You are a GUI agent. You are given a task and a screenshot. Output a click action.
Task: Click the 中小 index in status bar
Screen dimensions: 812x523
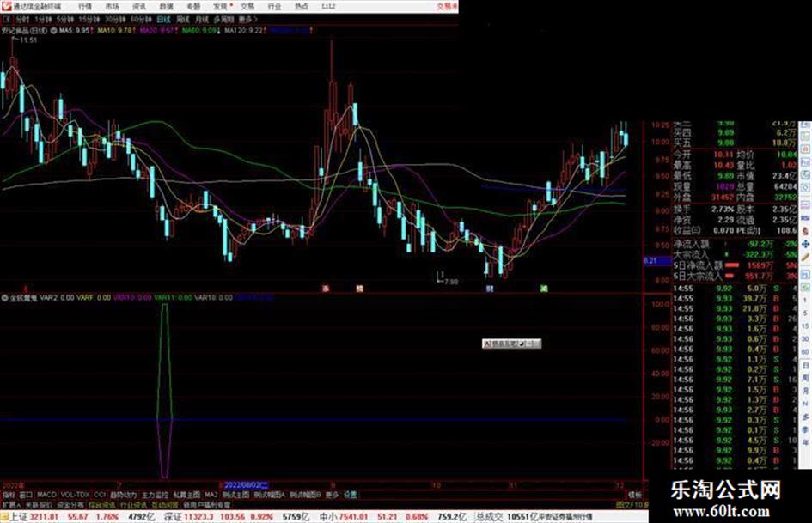tap(328, 517)
